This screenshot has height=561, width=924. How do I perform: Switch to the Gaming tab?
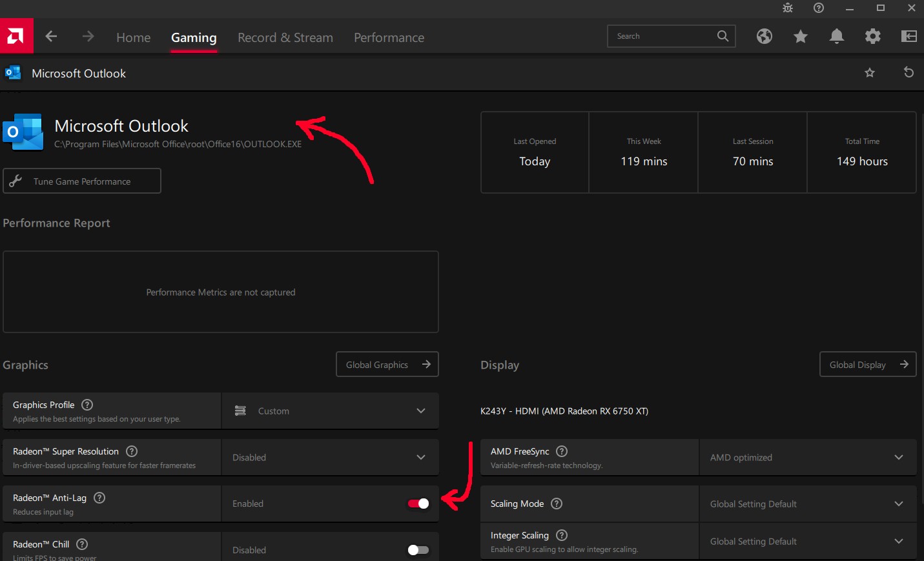pyautogui.click(x=194, y=37)
